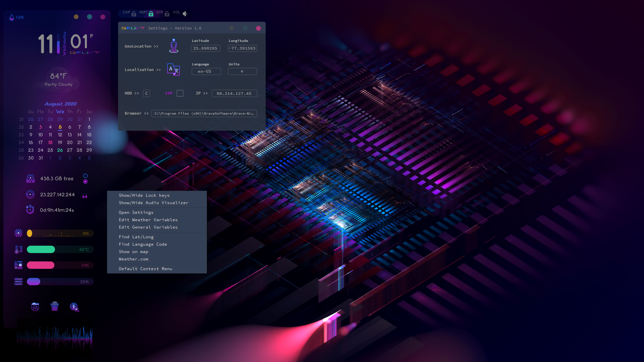Choose Open Settings from context menu

pyautogui.click(x=136, y=213)
